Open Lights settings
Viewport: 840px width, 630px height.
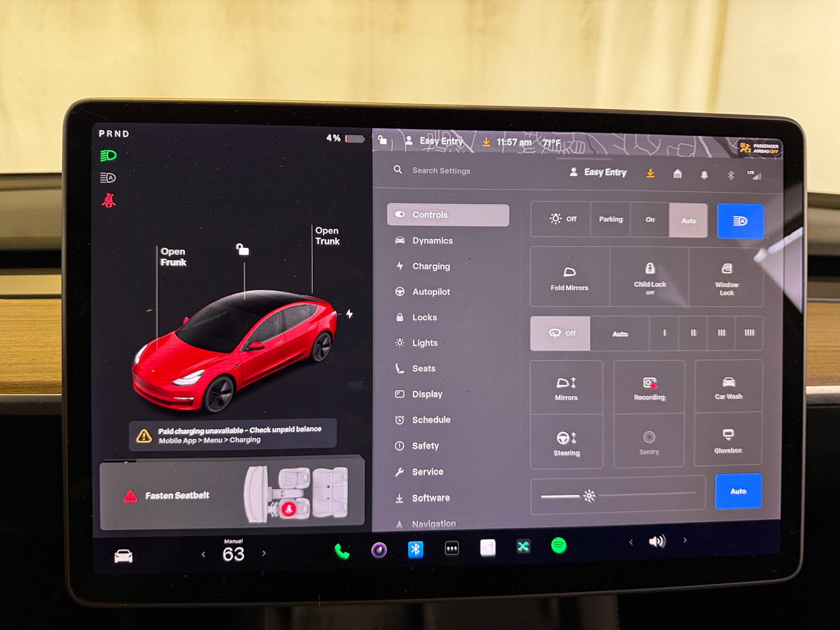(x=425, y=343)
